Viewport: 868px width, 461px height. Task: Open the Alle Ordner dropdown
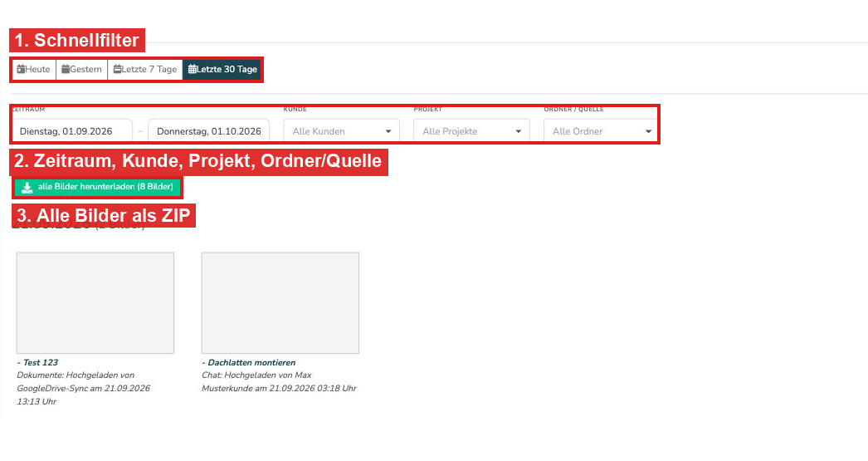(x=601, y=131)
